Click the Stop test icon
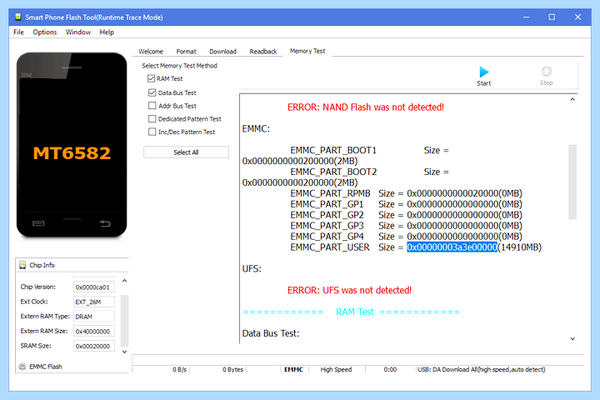Image resolution: width=600 pixels, height=400 pixels. 546,75
